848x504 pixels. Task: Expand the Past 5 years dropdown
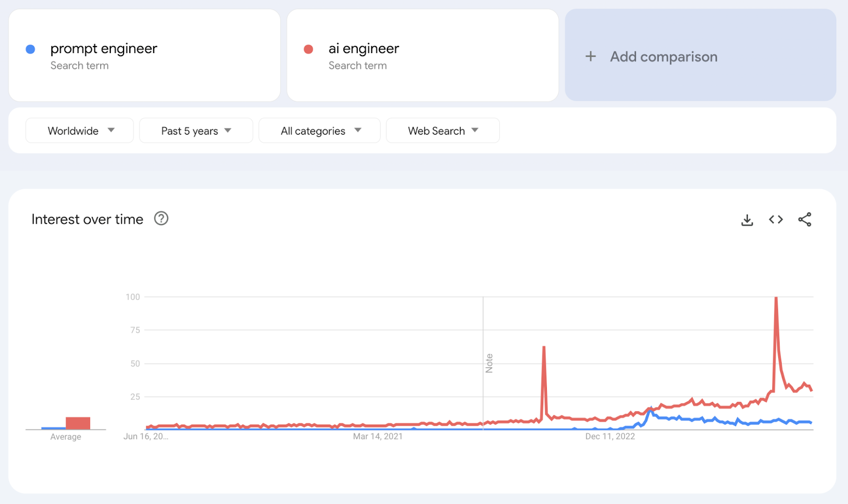[x=196, y=131]
